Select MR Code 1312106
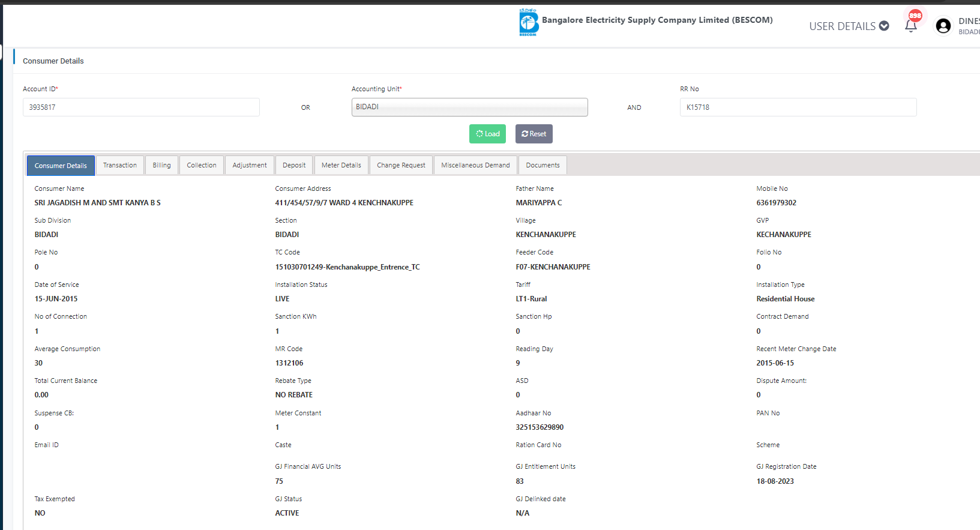The image size is (980, 530). point(289,363)
